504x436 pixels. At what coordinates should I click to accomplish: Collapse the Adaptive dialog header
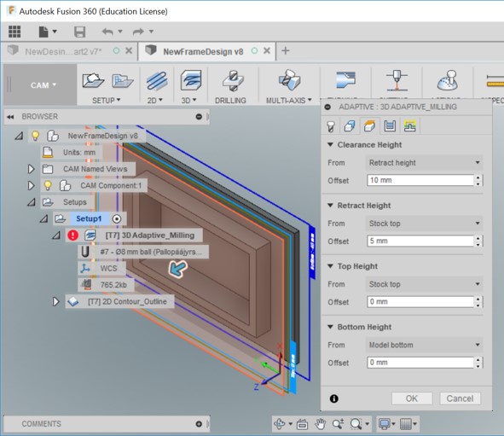(327, 107)
